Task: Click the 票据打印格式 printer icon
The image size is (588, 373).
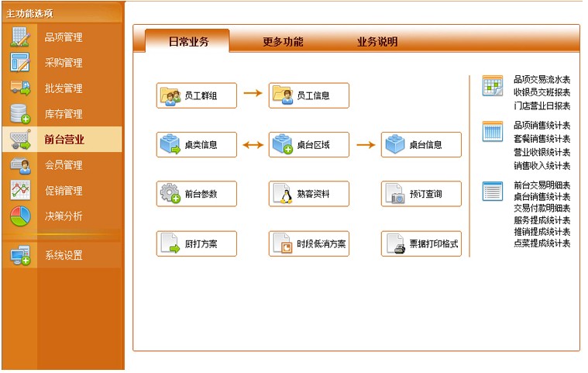Action: [395, 243]
